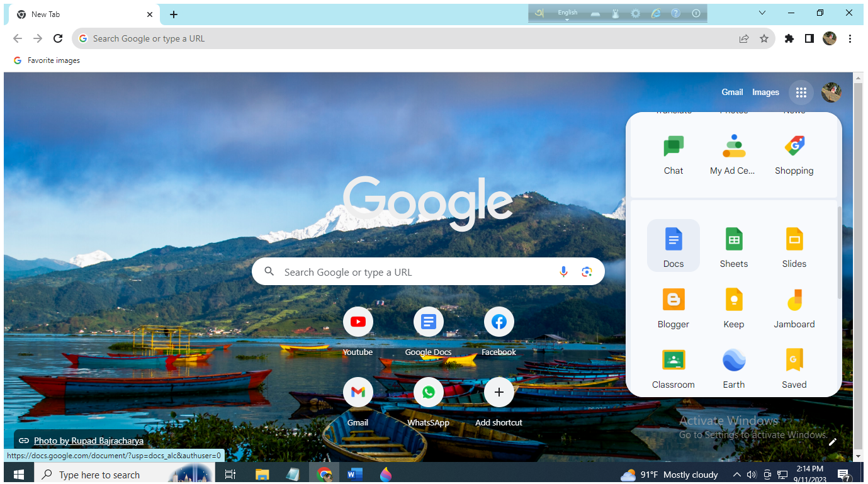Launch Google Shopping from the apps grid
Viewport: 868px width, 484px height.
794,154
